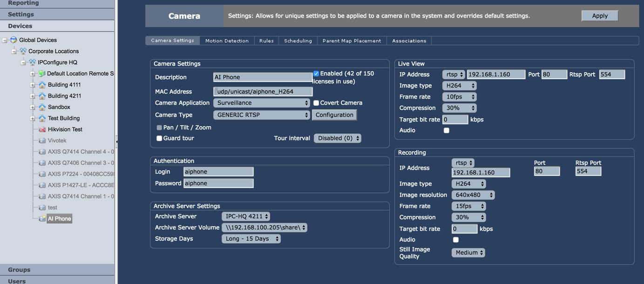Open the Still Image Quality dropdown
Screen dimensions: 644x284
click(468, 253)
